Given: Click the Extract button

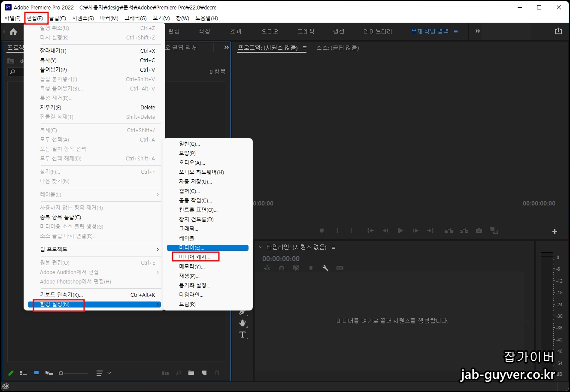Looking at the screenshot, I should point(464,231).
